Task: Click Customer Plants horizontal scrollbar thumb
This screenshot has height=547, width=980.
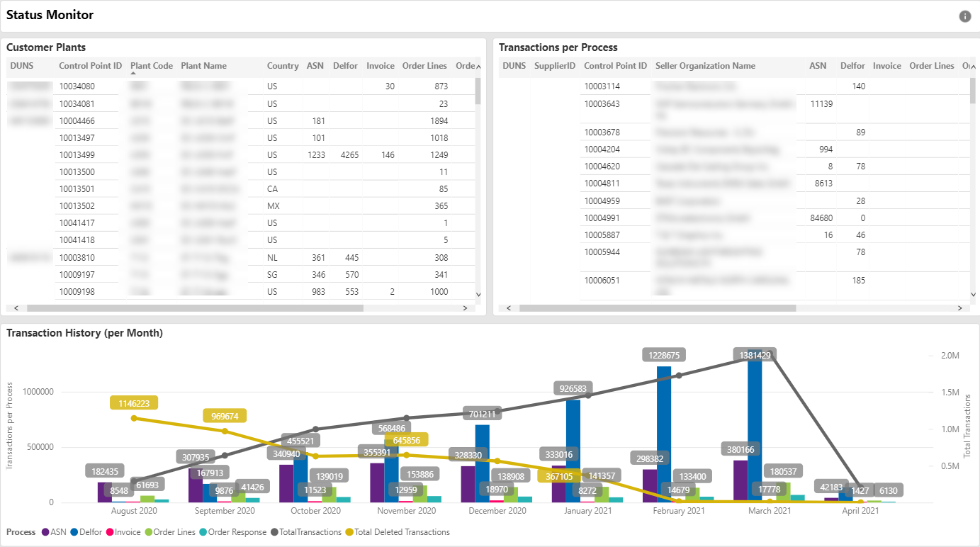Action: [195, 308]
